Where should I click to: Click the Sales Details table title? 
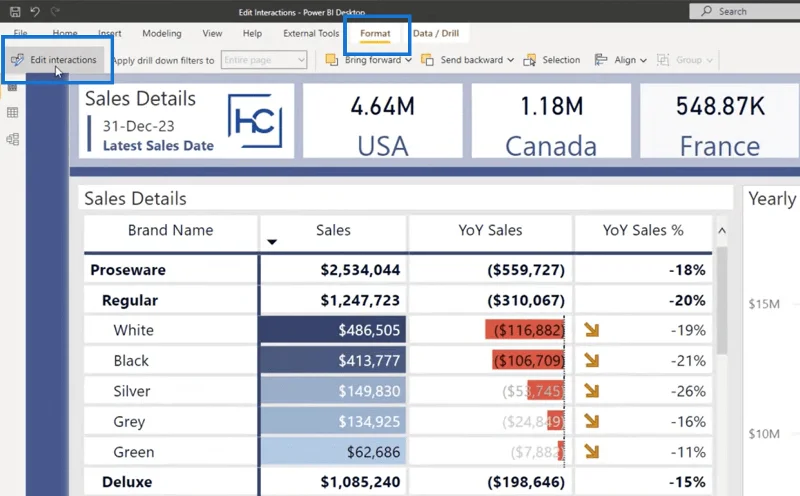(x=135, y=199)
